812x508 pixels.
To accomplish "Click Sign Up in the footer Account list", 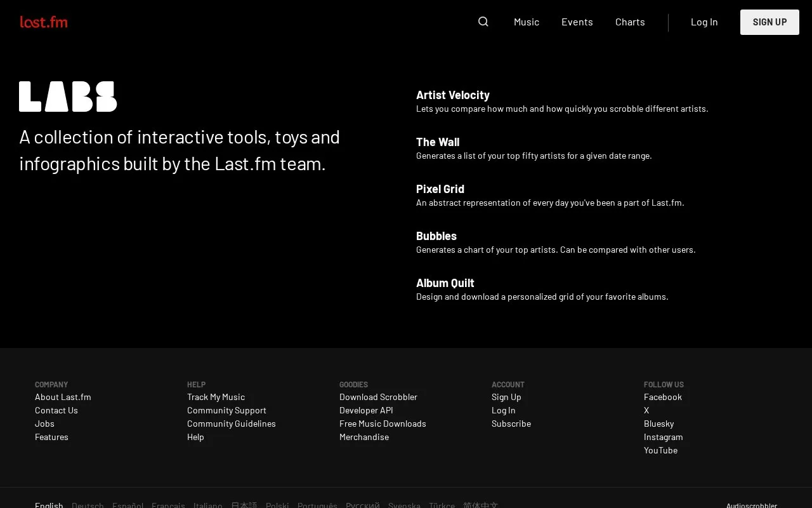I will [x=506, y=397].
